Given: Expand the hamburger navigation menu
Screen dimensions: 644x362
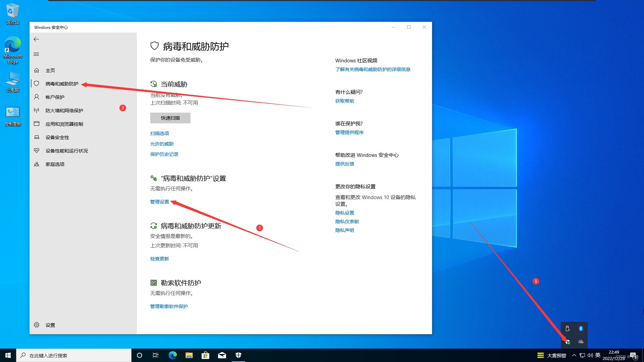Looking at the screenshot, I should point(36,54).
